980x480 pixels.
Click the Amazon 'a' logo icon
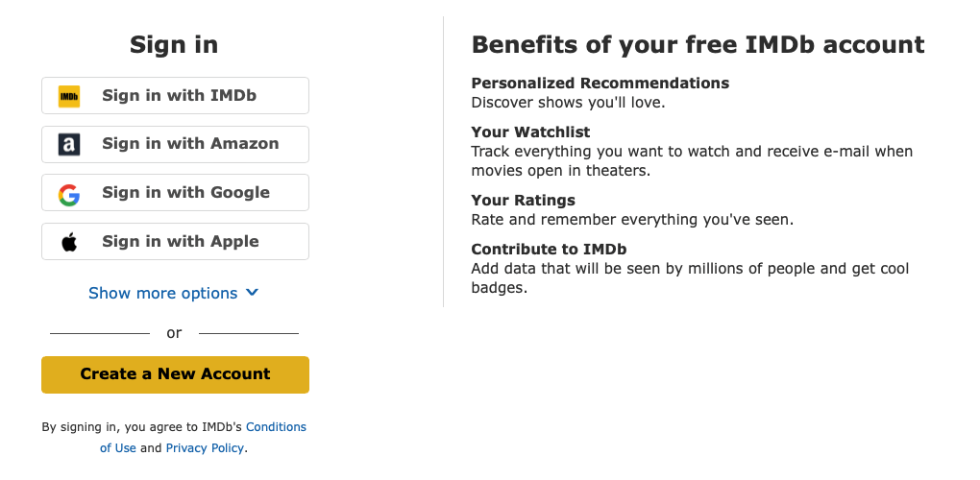click(69, 144)
